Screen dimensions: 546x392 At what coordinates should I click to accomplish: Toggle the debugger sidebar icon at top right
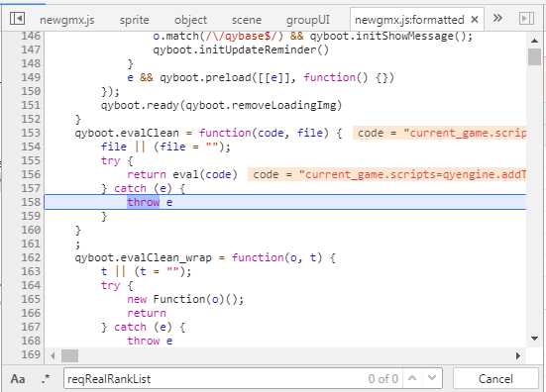pyautogui.click(x=526, y=19)
